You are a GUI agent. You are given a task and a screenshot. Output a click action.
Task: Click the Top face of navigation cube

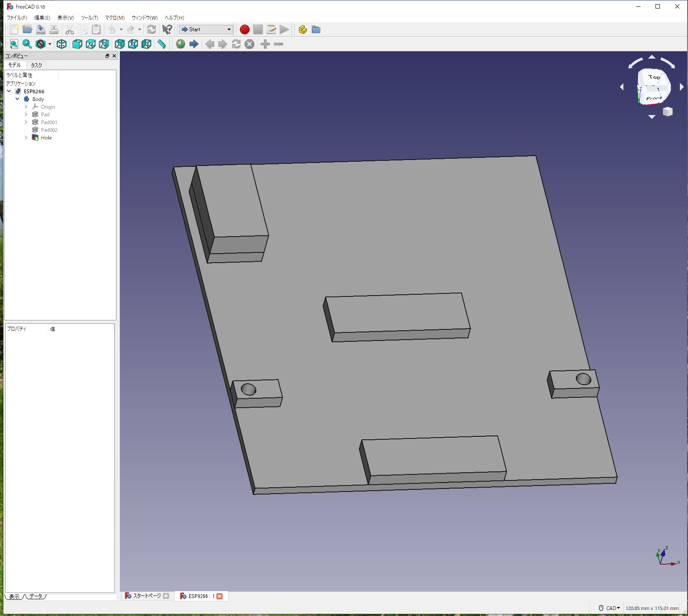[653, 77]
